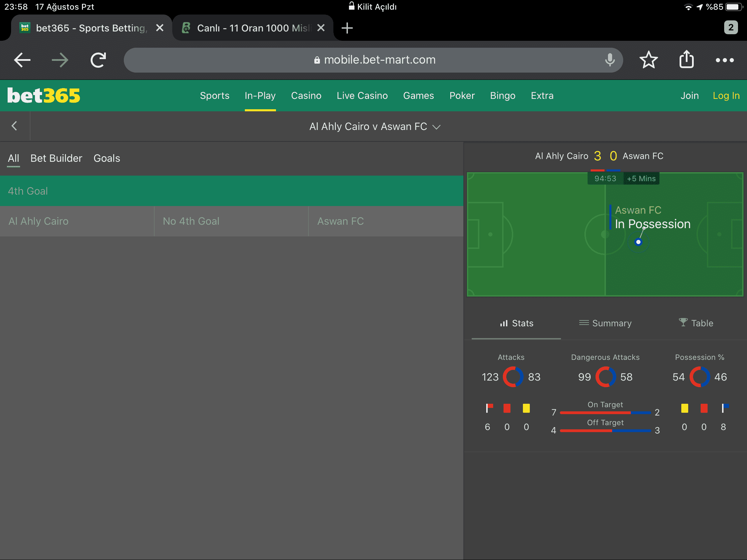Click the Log In link
The height and width of the screenshot is (560, 747).
(x=726, y=96)
